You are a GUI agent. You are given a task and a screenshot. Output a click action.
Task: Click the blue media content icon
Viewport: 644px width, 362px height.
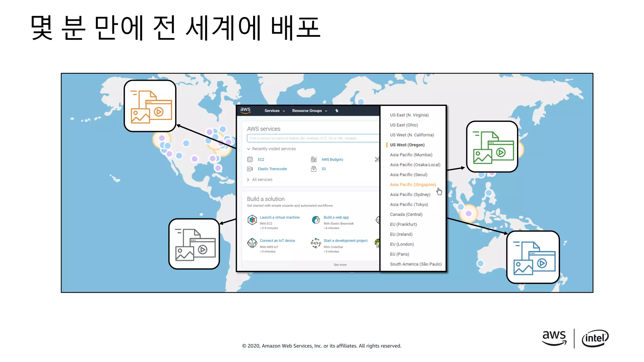pos(533,257)
